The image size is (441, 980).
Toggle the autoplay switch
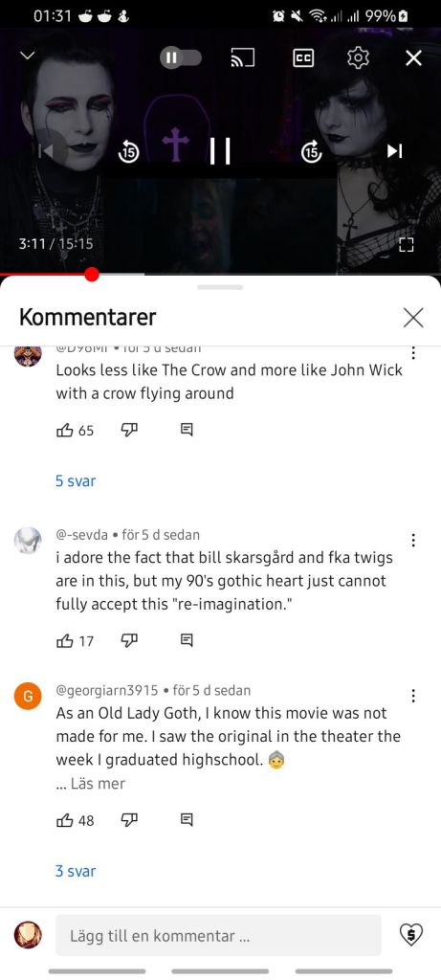pyautogui.click(x=181, y=58)
